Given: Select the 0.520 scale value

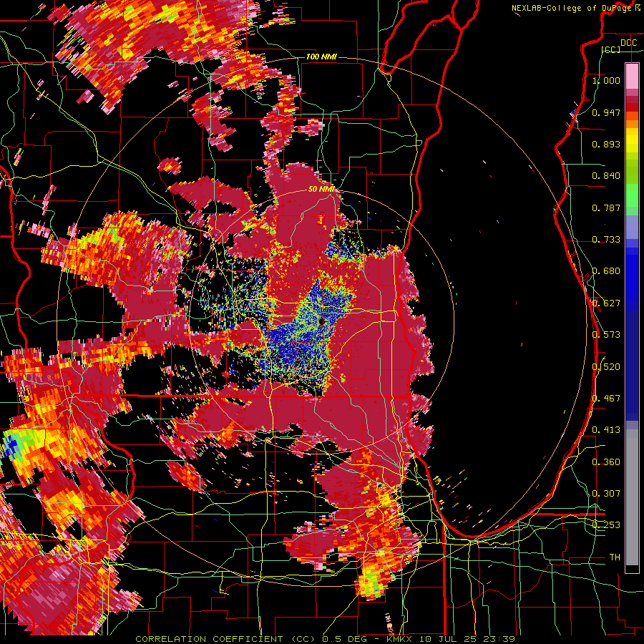Looking at the screenshot, I should (x=606, y=367).
